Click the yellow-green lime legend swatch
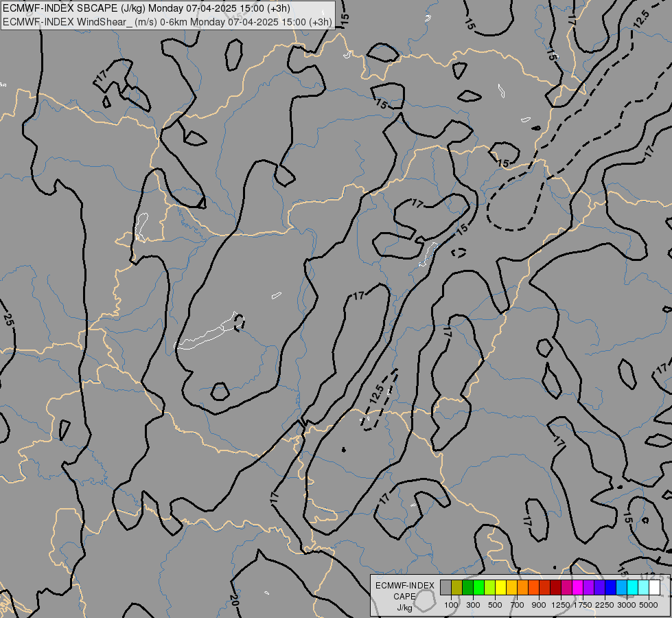Image resolution: width=672 pixels, height=618 pixels. click(490, 588)
